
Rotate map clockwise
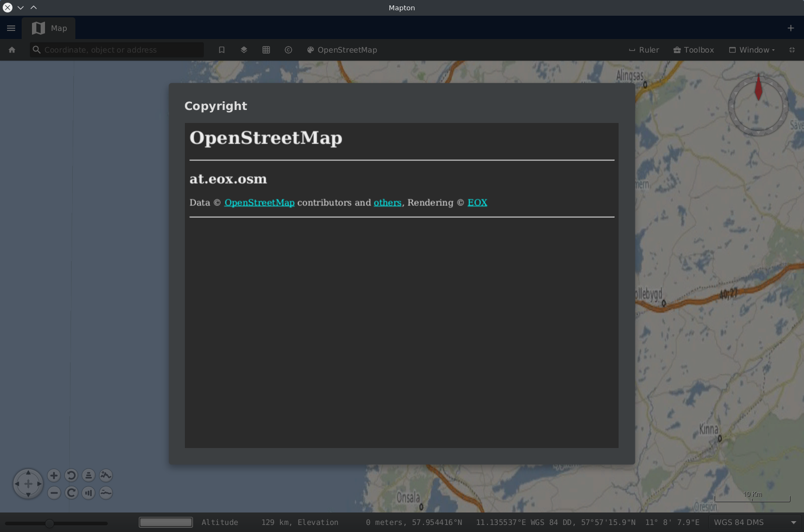[71, 493]
